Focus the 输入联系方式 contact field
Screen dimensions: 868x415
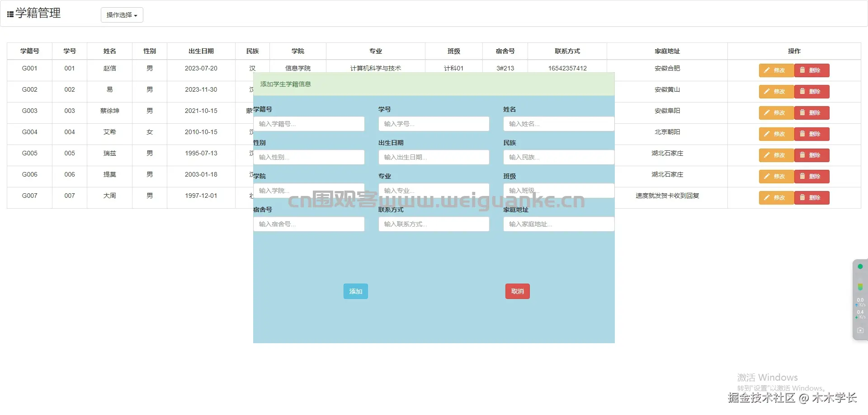pos(434,224)
